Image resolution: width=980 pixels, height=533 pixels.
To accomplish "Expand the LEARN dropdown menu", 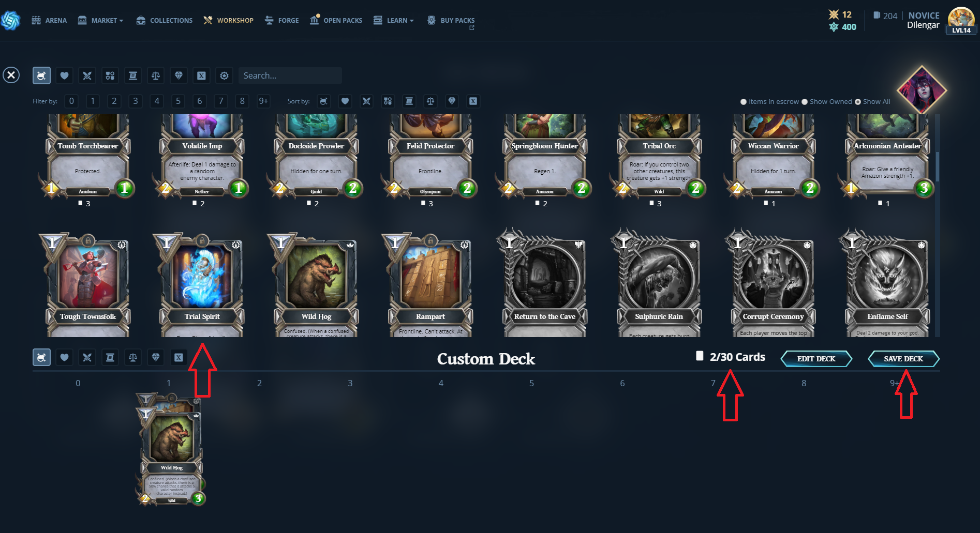I will pos(393,20).
